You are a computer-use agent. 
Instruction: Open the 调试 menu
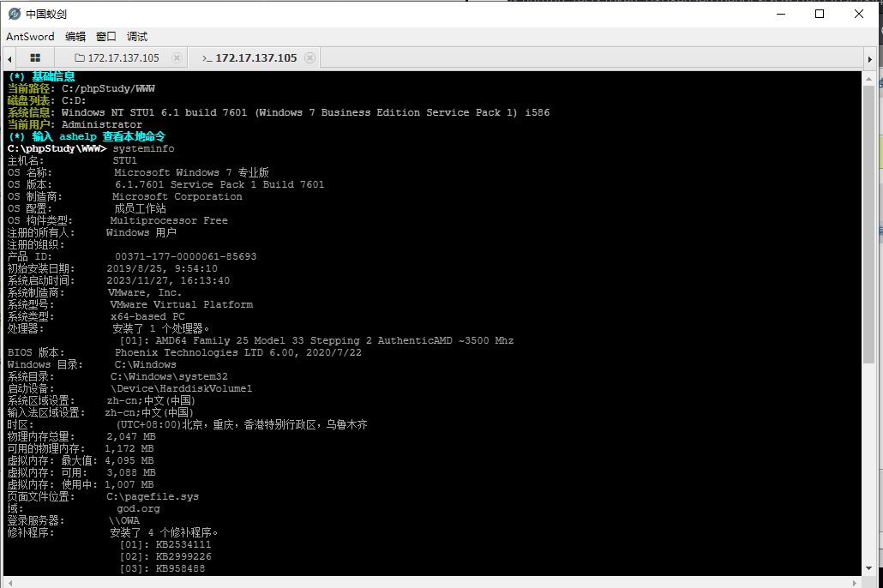[x=137, y=37]
